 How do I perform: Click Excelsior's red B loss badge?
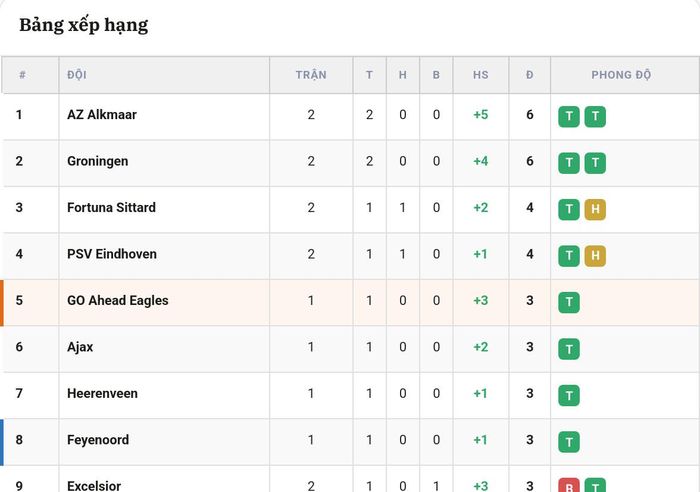(x=569, y=485)
